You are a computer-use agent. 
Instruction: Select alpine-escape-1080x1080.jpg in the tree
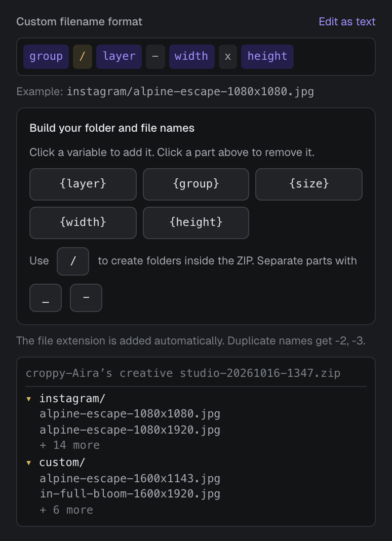130,414
